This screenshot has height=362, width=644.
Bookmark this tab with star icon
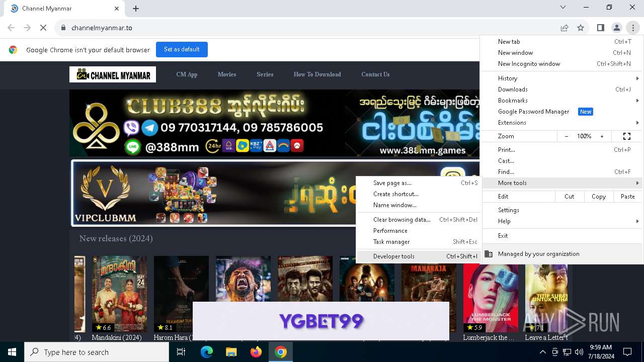[x=581, y=28]
